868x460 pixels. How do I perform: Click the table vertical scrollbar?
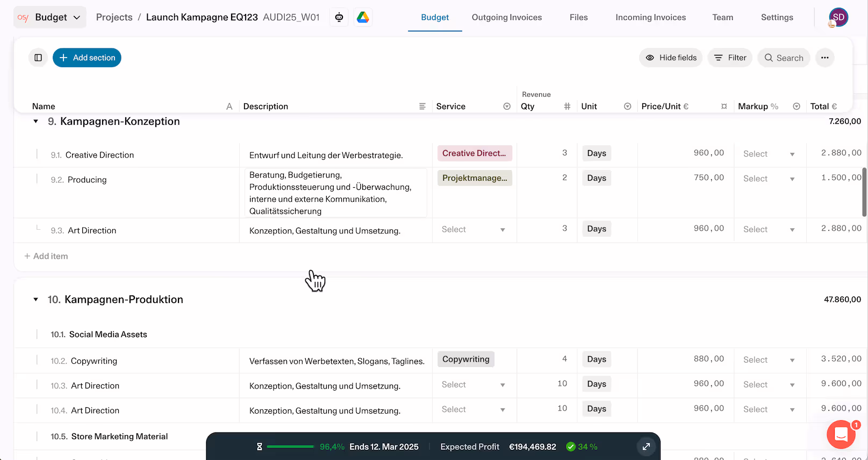click(864, 192)
